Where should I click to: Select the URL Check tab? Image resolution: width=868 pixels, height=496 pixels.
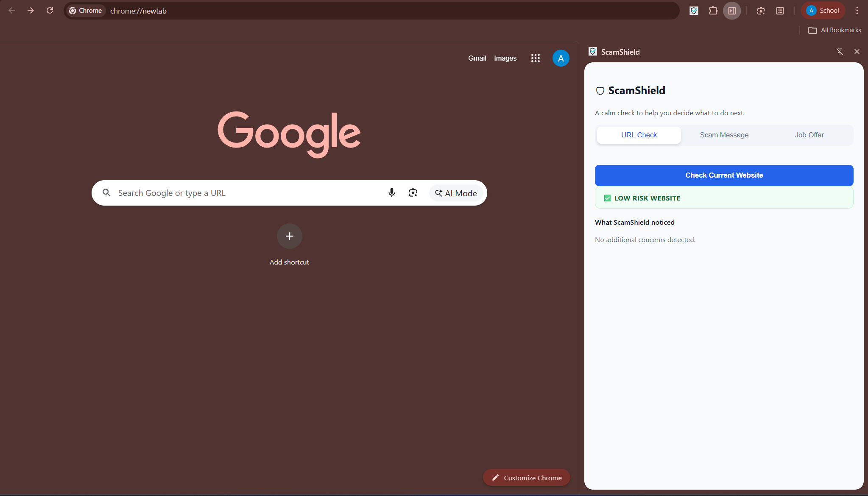(x=639, y=135)
